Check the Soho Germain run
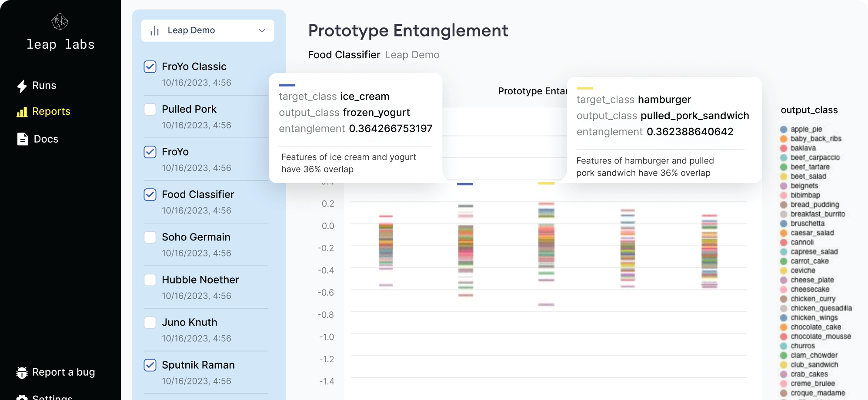The width and height of the screenshot is (868, 400). (150, 237)
